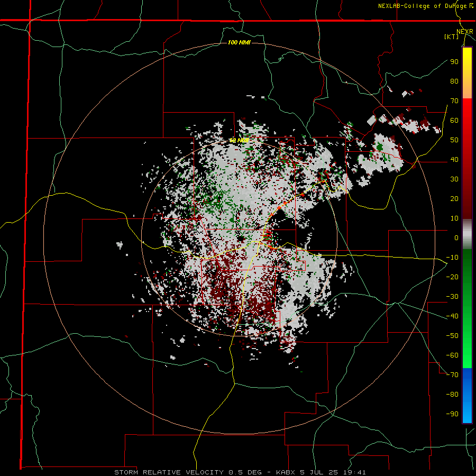Click the 80 value on velocity scale
Viewport: 476px width, 476px height.
coord(454,81)
